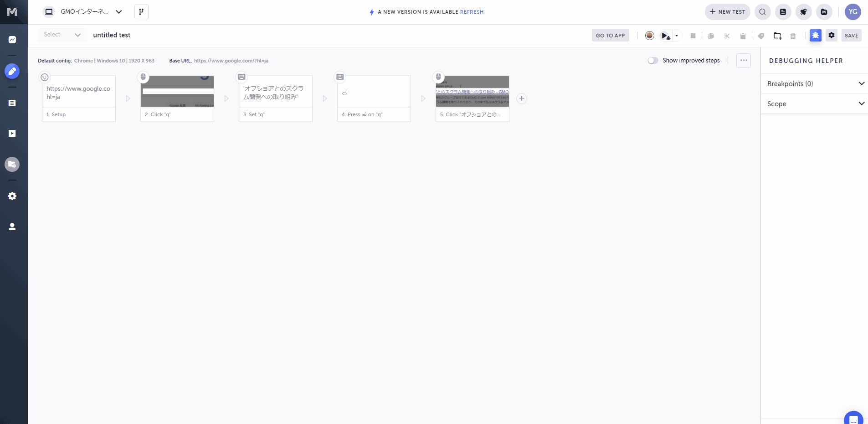Click the untitled test name field
The image size is (868, 424).
[x=112, y=35]
